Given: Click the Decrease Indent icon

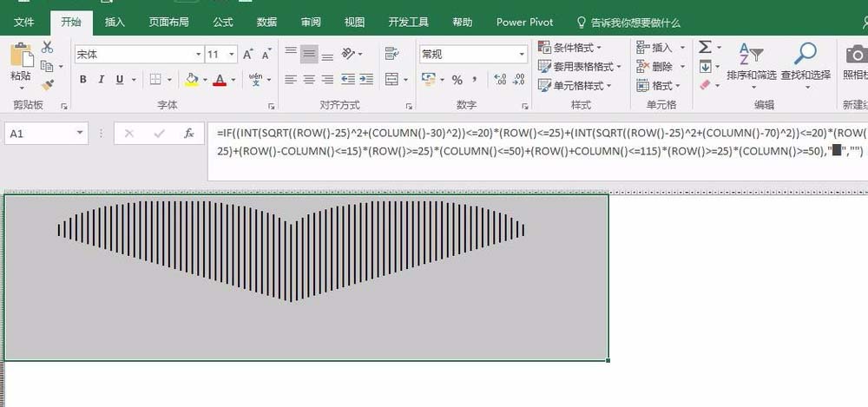Looking at the screenshot, I should click(348, 80).
